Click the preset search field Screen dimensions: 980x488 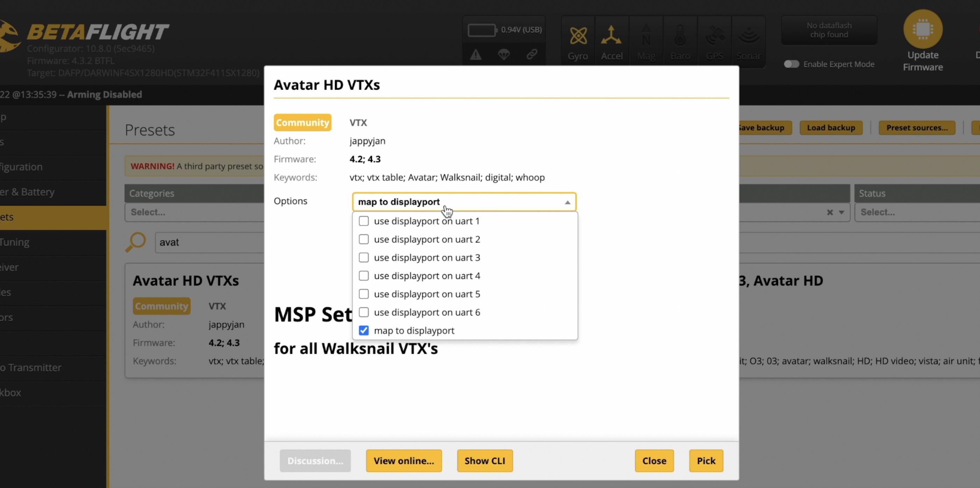click(209, 243)
